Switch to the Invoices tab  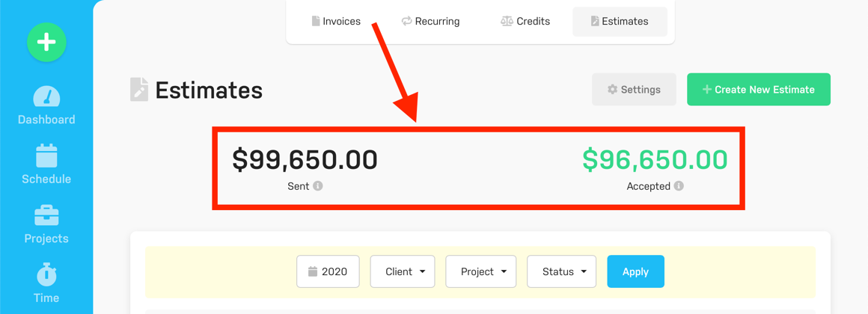pos(336,22)
